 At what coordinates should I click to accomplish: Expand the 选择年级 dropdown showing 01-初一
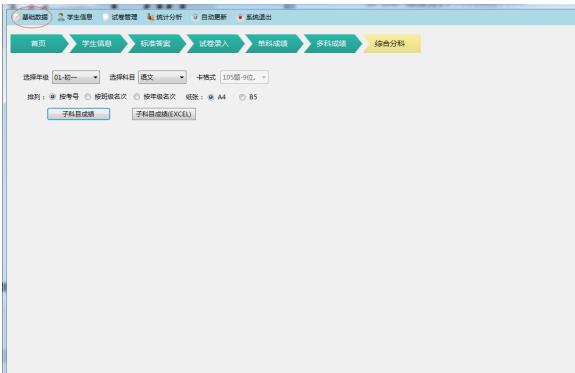click(76, 77)
